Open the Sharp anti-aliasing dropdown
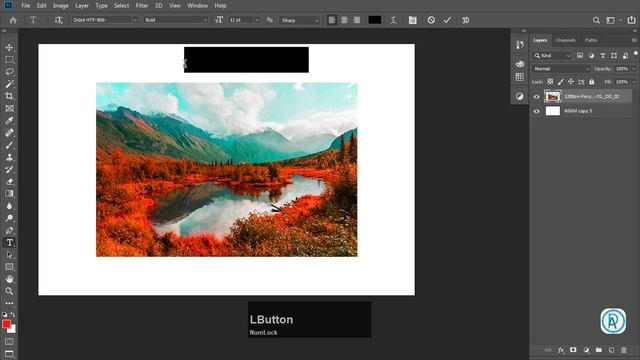The height and width of the screenshot is (360, 640). 300,20
